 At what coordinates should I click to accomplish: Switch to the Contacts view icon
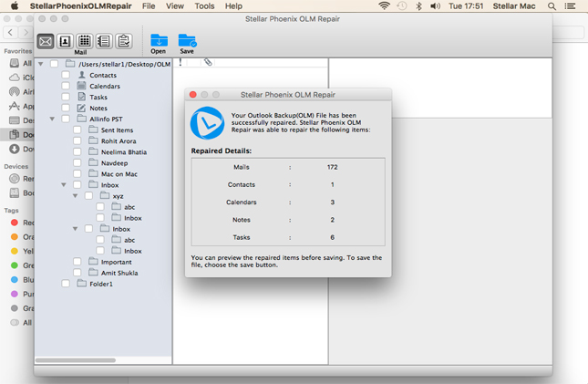pos(65,41)
